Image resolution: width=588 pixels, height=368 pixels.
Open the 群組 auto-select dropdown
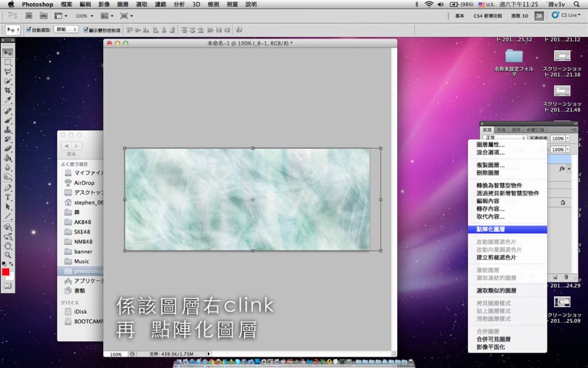66,30
